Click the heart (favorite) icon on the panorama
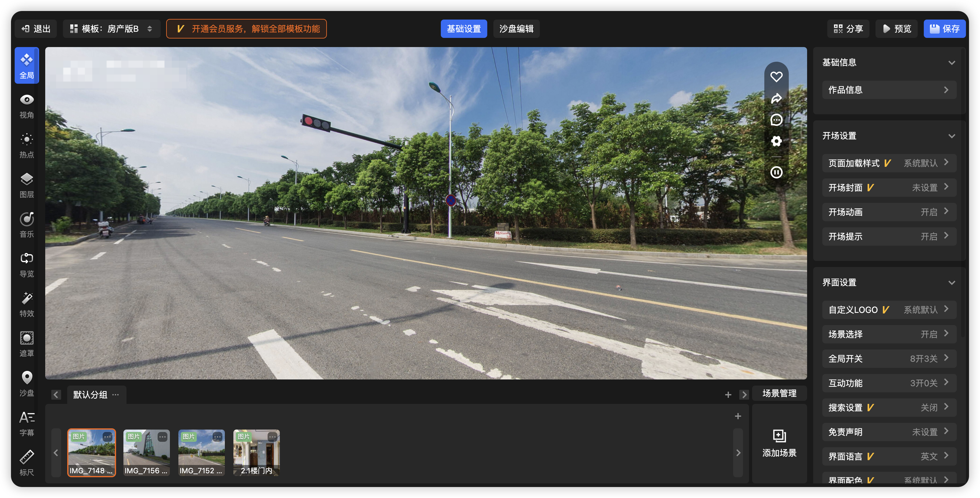980x498 pixels. (776, 76)
